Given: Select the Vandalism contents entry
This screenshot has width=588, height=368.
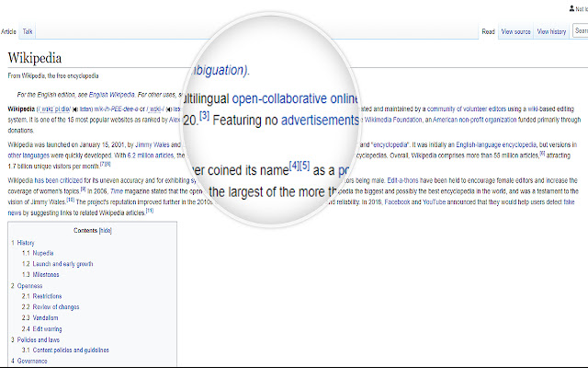Looking at the screenshot, I should [x=45, y=318].
